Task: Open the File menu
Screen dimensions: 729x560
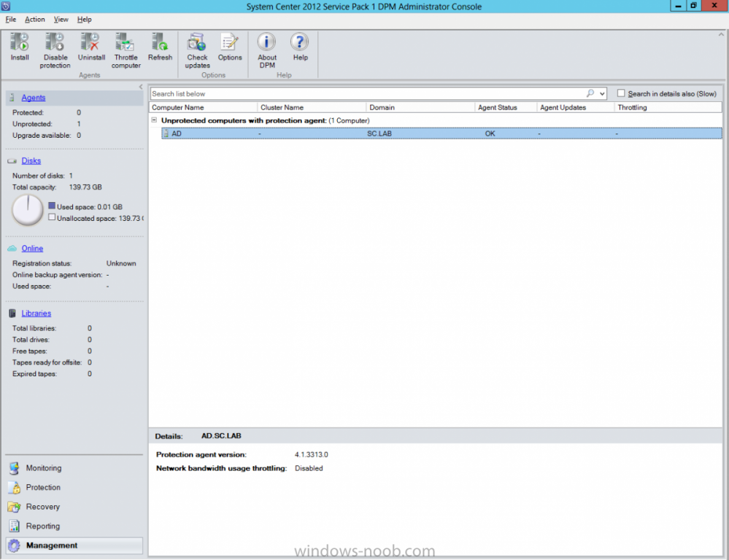Action: click(11, 20)
